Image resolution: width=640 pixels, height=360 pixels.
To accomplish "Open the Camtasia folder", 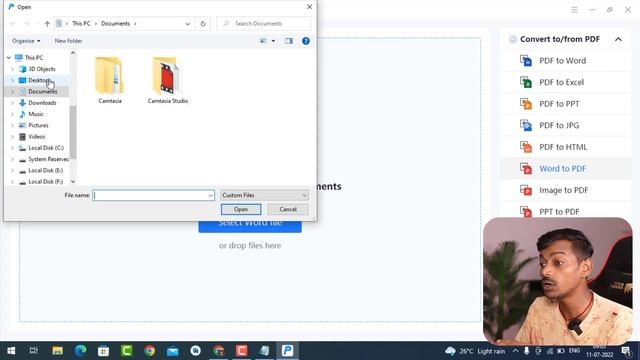I will [x=109, y=80].
